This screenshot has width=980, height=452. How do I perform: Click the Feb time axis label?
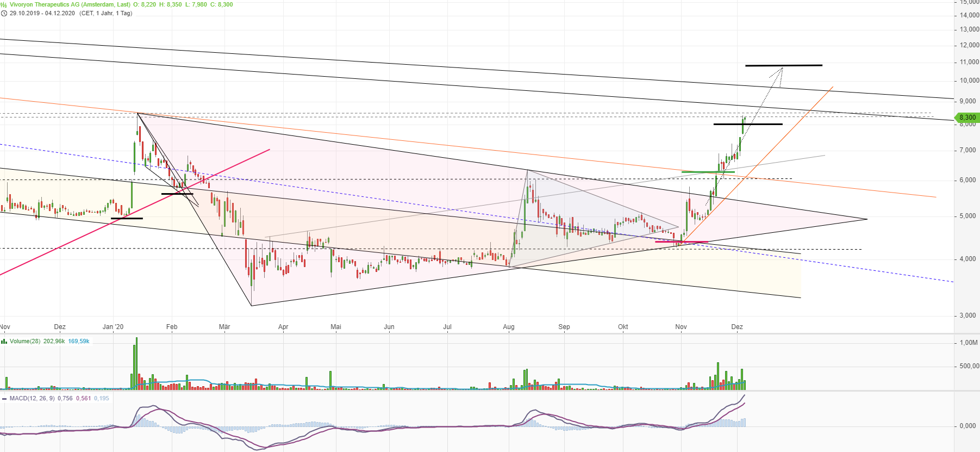(172, 327)
